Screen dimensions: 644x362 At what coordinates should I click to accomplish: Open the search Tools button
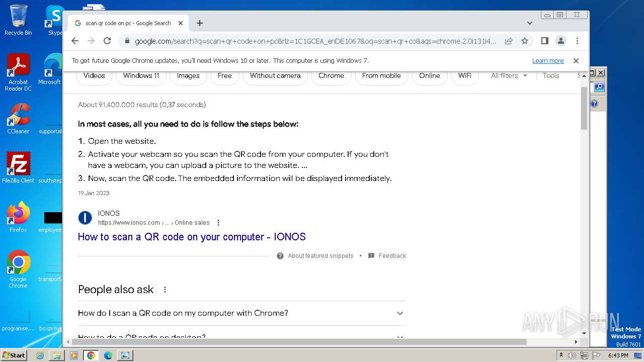551,75
